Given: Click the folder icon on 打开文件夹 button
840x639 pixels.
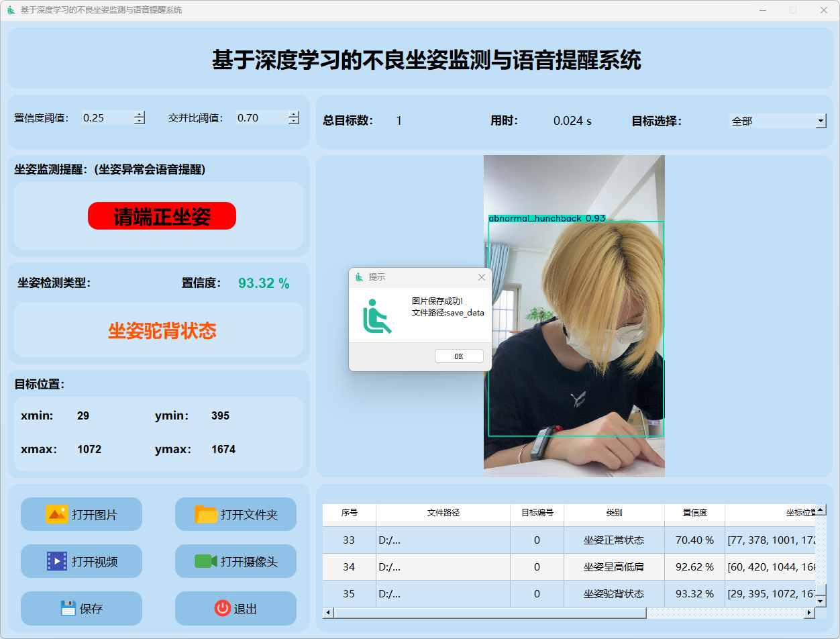Looking at the screenshot, I should tap(206, 514).
